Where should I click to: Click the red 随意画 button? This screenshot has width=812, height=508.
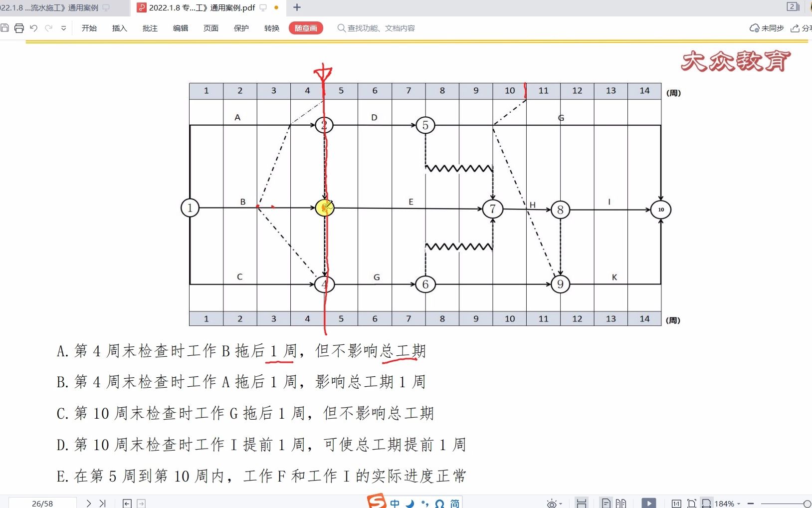(x=306, y=28)
